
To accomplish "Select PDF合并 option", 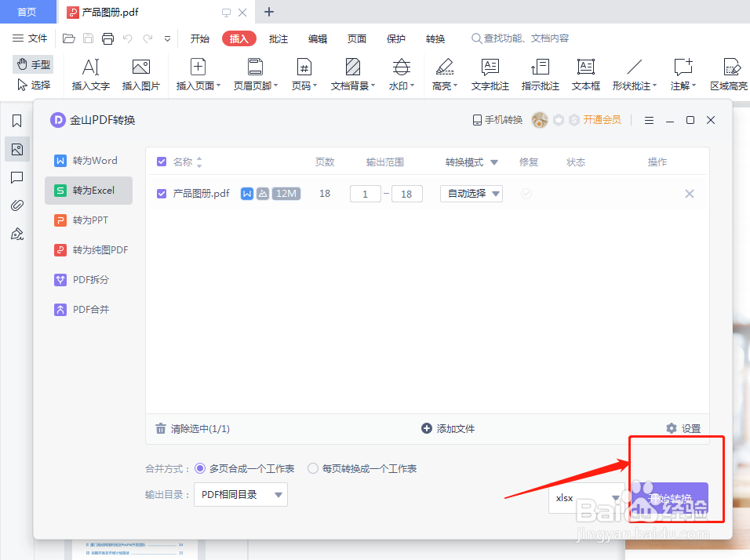I will click(89, 309).
